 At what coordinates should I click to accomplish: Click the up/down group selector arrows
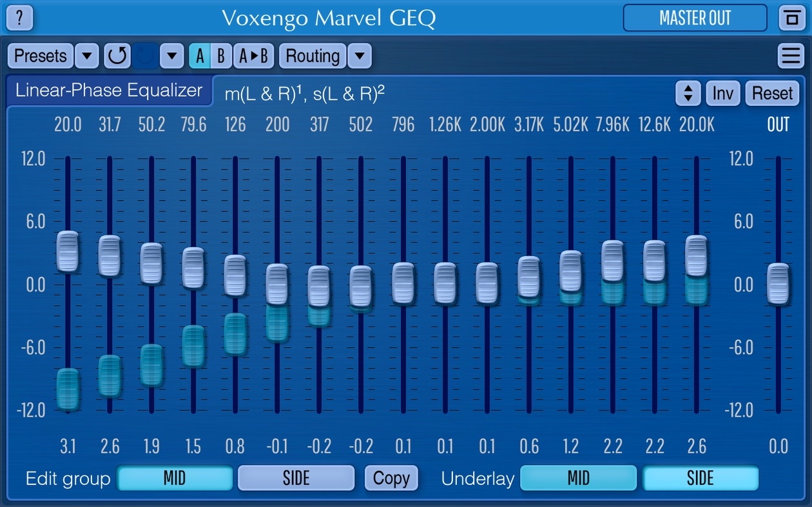point(688,94)
